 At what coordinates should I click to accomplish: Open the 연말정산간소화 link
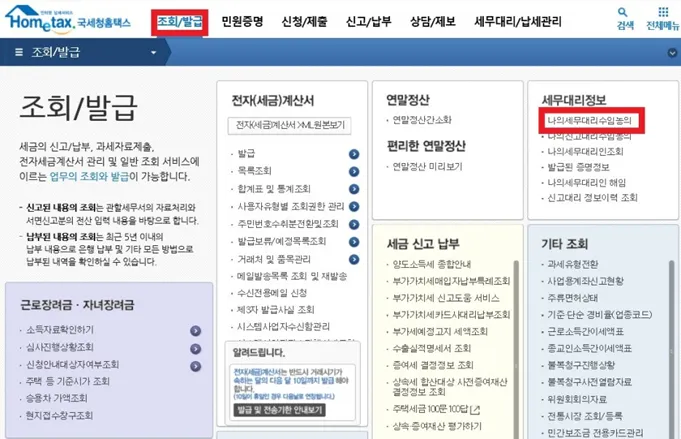[x=422, y=120]
